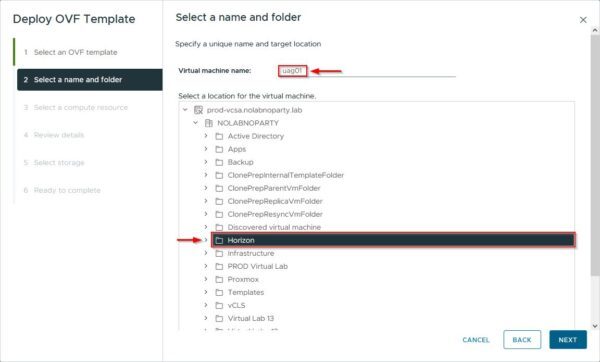Click the Horizon folder icon

pos(219,240)
